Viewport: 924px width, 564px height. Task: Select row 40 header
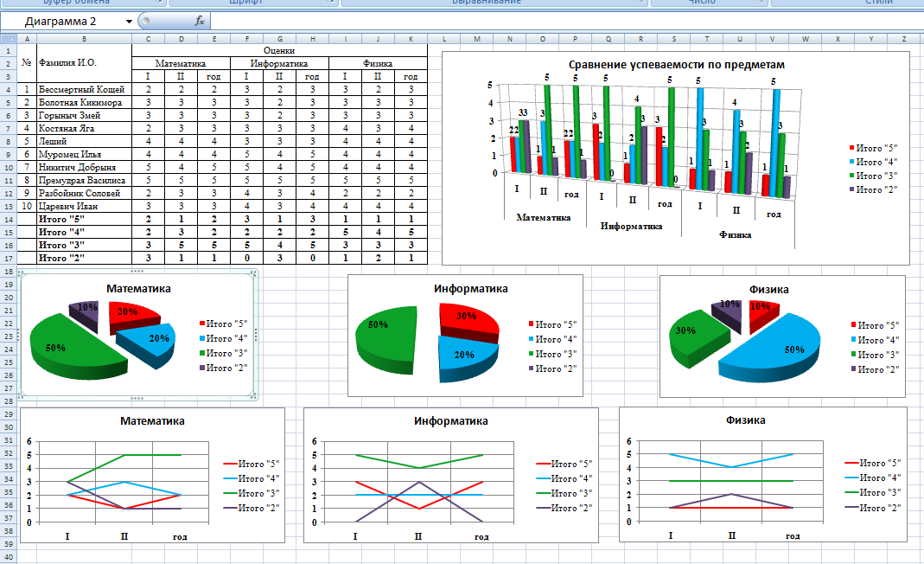coord(9,557)
